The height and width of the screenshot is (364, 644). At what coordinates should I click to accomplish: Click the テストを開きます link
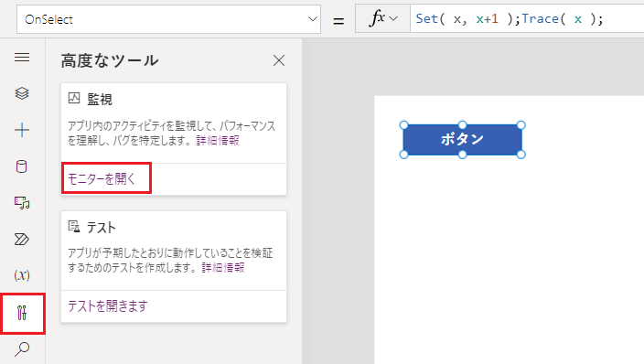click(108, 306)
